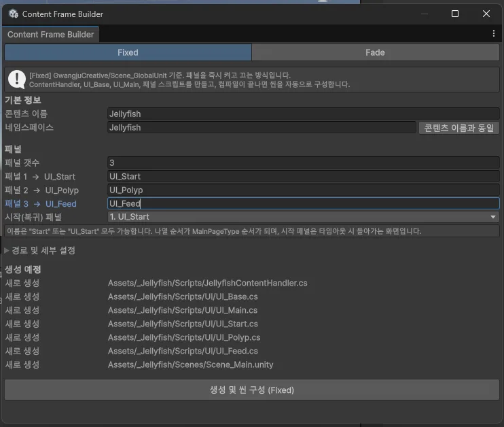This screenshot has width=504, height=427.
Task: Open the three-dot options menu of the tab
Action: [493, 33]
